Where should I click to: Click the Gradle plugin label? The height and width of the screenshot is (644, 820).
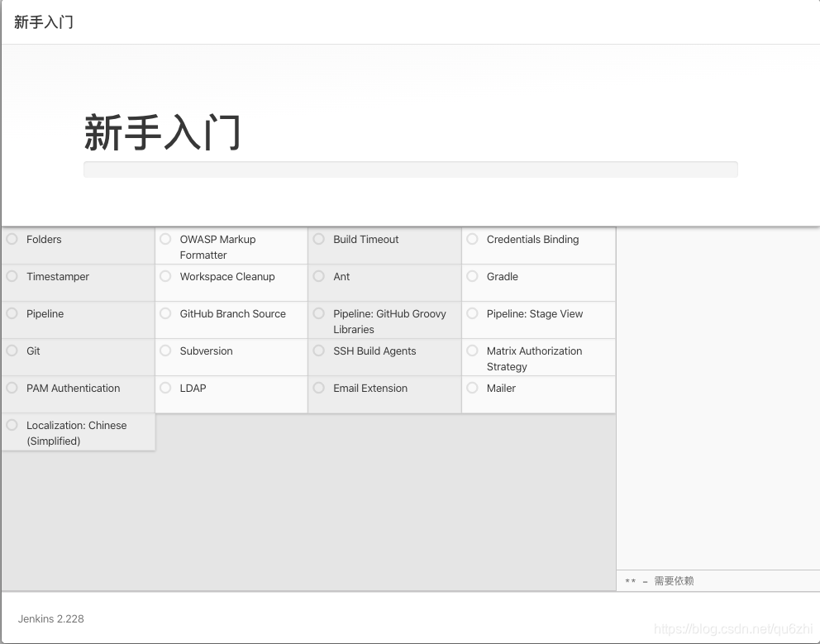[x=502, y=277]
